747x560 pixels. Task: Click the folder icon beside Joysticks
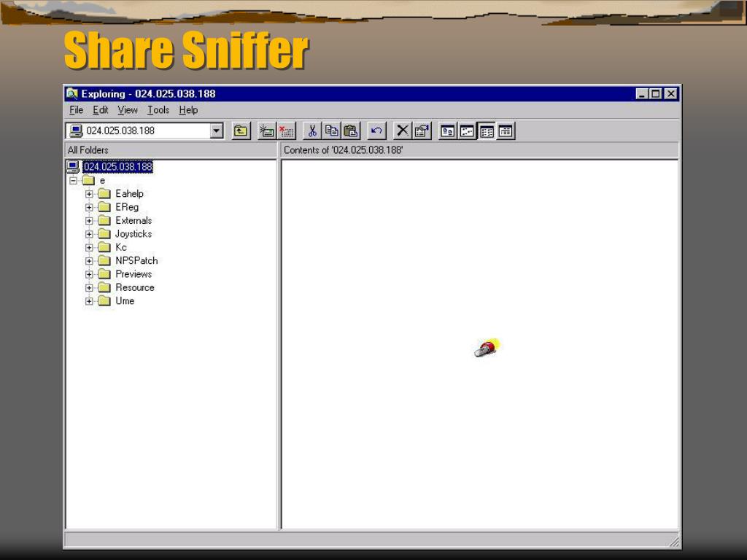[104, 234]
